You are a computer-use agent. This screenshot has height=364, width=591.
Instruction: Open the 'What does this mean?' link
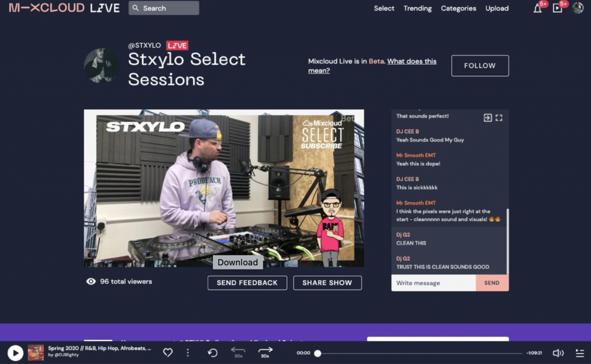(x=411, y=61)
